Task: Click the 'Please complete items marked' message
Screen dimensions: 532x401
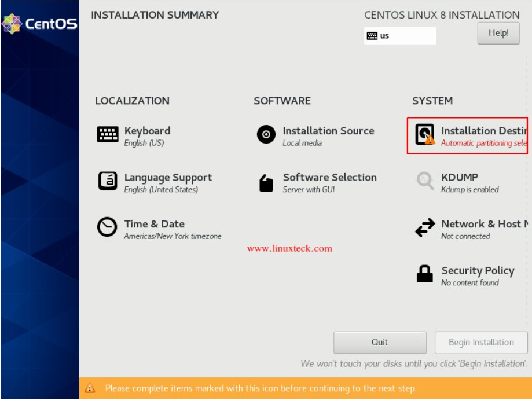Action: (261, 388)
